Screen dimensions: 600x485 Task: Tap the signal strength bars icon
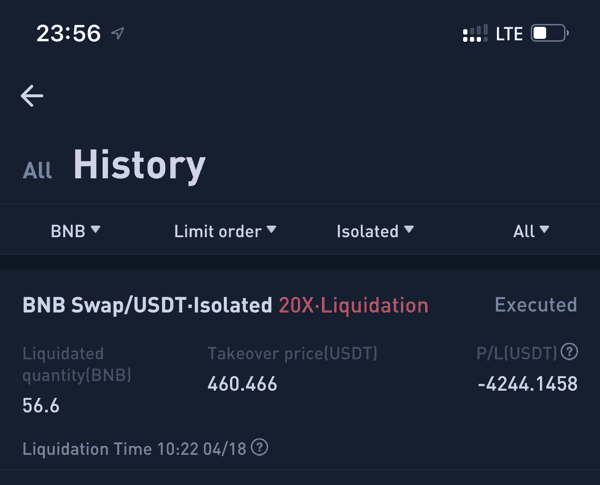coord(475,34)
